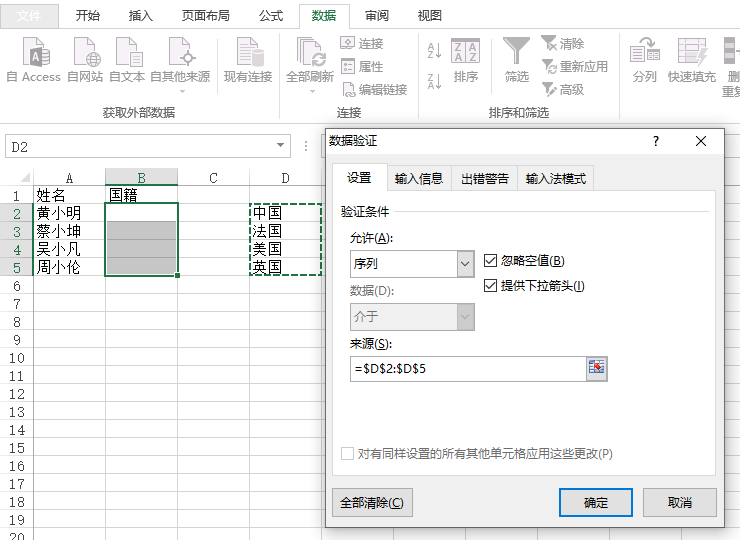Switch to the 视图 (View) ribbon tab
Image resolution: width=740 pixels, height=540 pixels.
coord(429,16)
